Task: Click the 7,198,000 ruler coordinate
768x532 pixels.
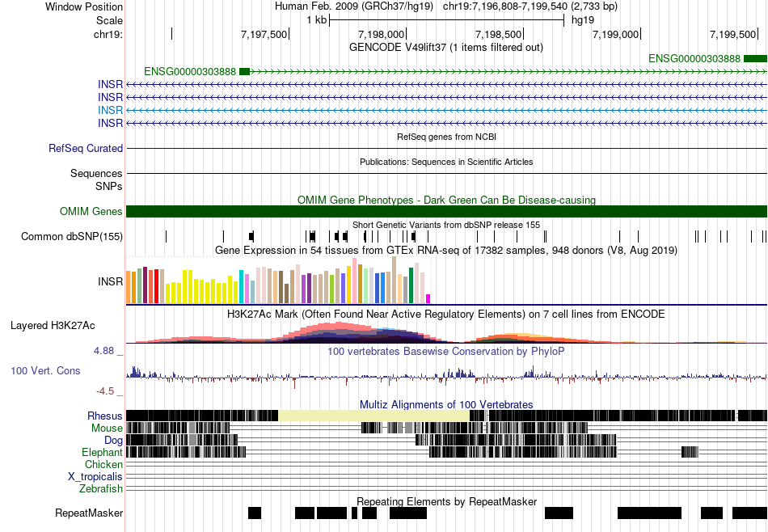Action: point(381,34)
